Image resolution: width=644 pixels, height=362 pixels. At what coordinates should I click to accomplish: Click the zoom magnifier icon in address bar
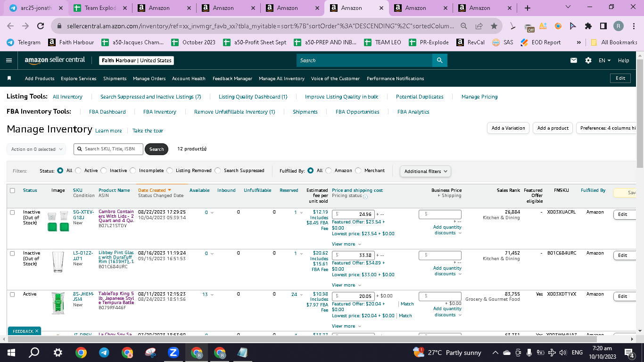[x=464, y=26]
